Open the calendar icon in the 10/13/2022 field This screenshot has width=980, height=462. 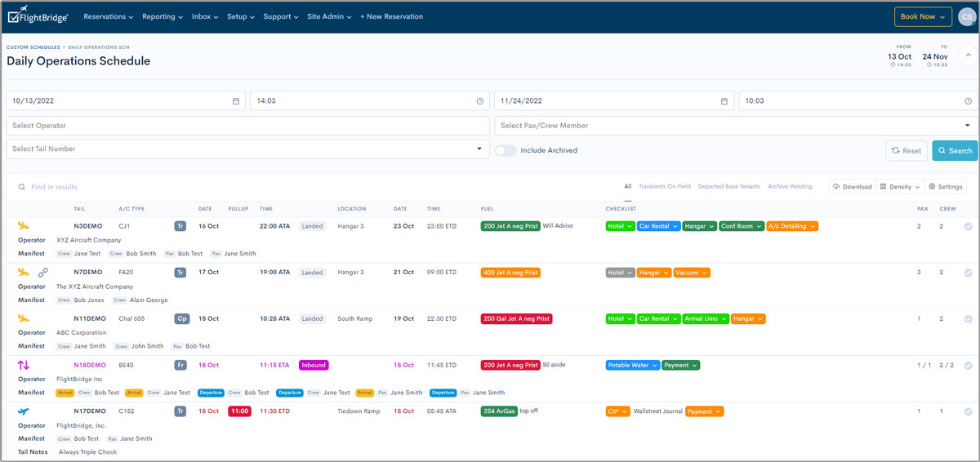(236, 101)
